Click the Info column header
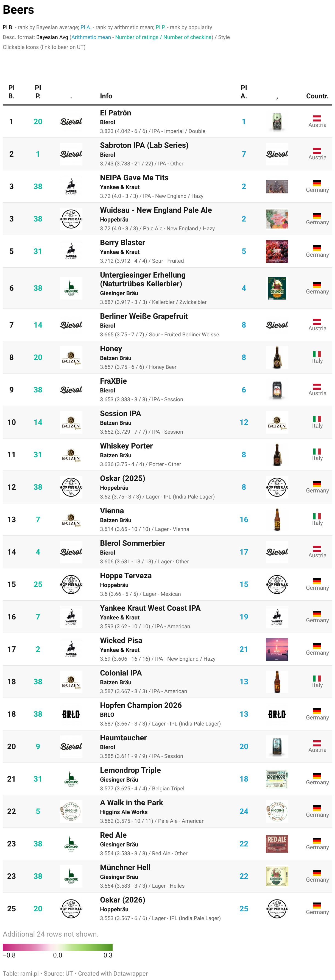This screenshot has width=335, height=980. pos(106,96)
